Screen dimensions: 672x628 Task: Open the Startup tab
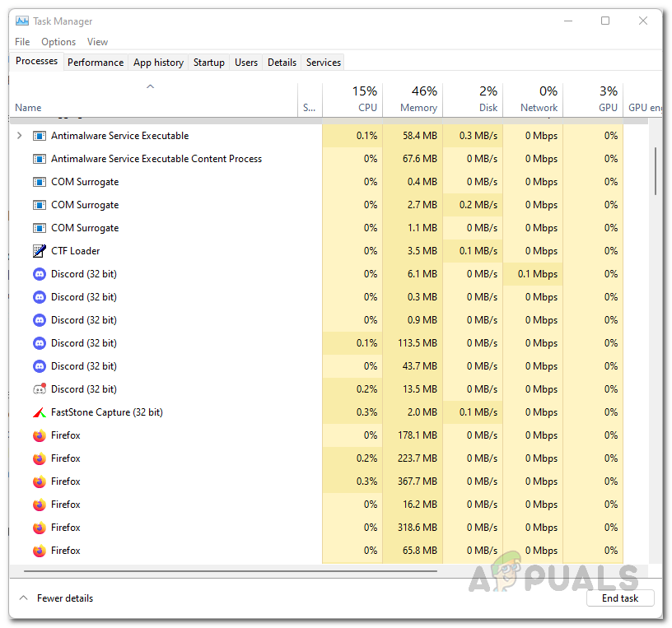click(x=208, y=63)
